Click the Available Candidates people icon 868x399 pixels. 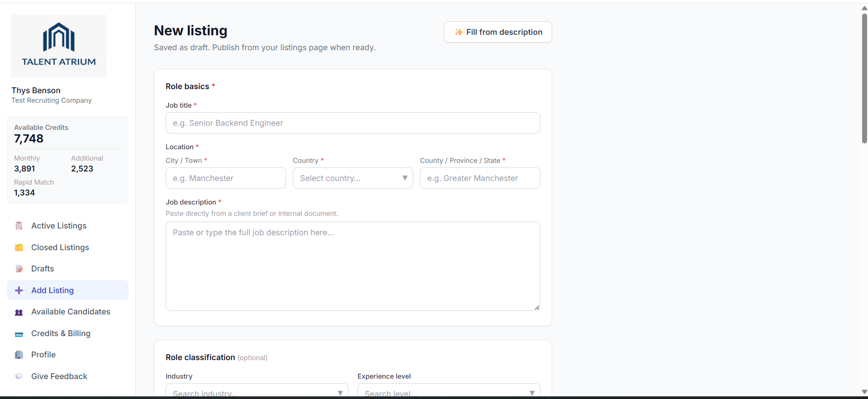(19, 312)
